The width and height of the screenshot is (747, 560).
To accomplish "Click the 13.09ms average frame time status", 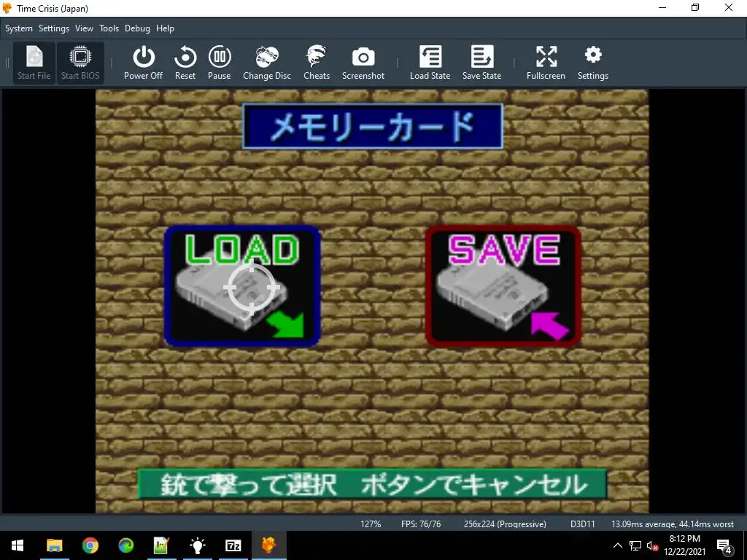I will (673, 524).
